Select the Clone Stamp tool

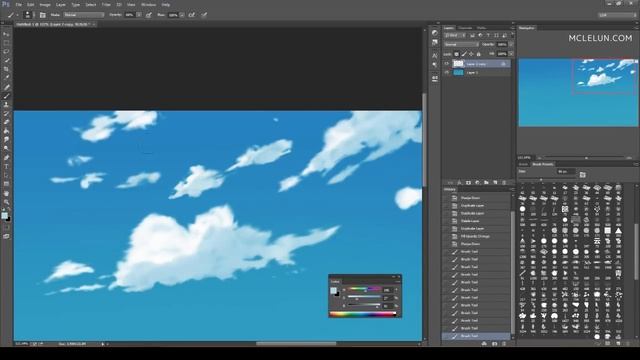point(6,104)
